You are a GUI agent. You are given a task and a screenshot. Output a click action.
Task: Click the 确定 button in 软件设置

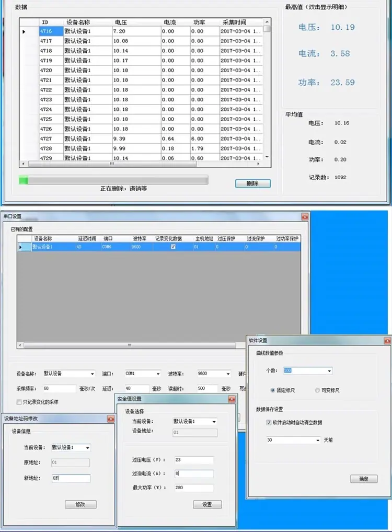tap(364, 479)
